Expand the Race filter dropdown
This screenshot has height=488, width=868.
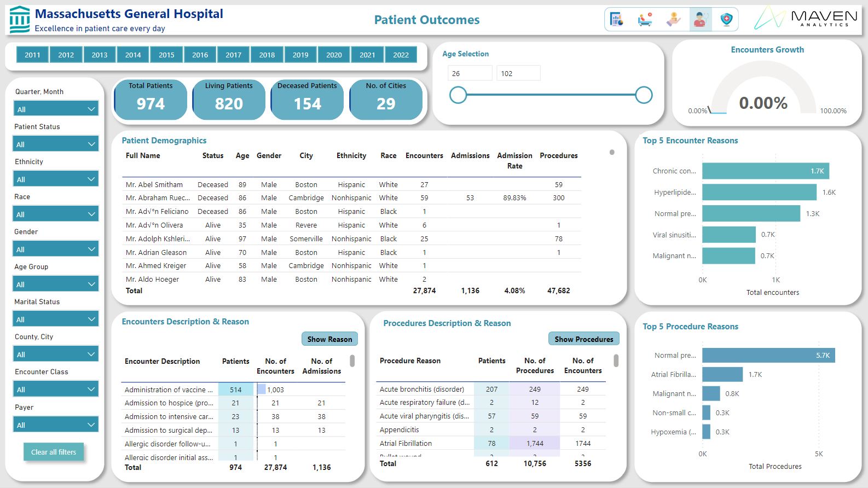55,214
